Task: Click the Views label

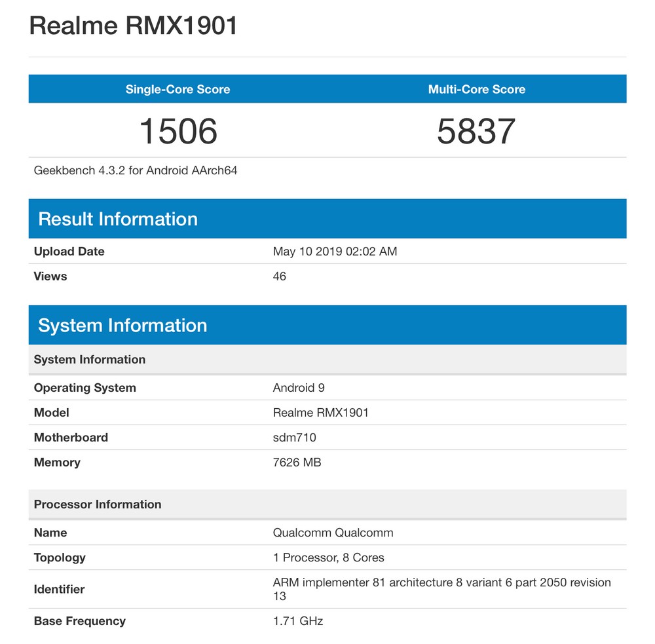Action: pos(50,276)
